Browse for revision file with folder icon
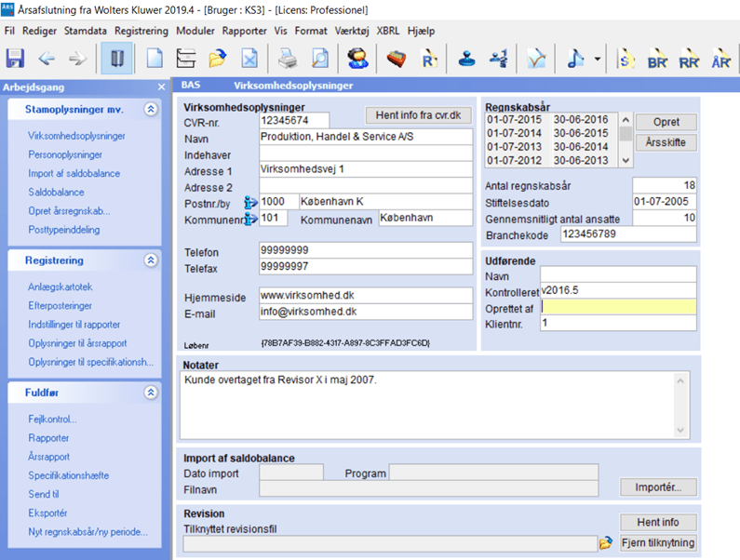The width and height of the screenshot is (740, 560). (606, 543)
